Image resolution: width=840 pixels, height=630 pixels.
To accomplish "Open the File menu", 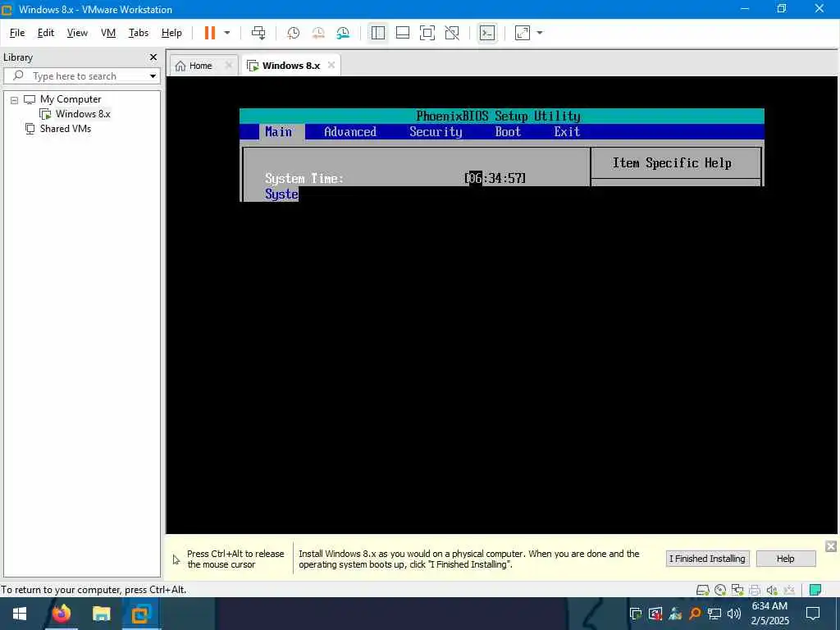I will [17, 33].
